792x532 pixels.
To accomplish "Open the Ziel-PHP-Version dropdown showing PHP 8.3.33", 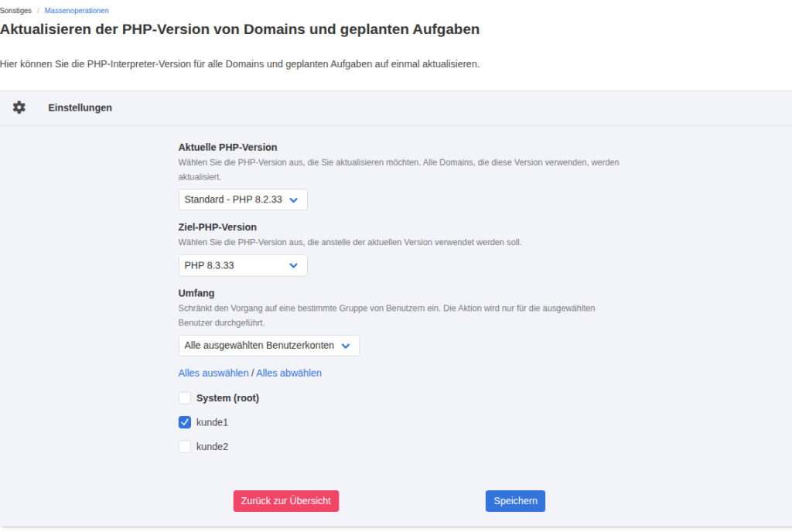I will coord(242,265).
